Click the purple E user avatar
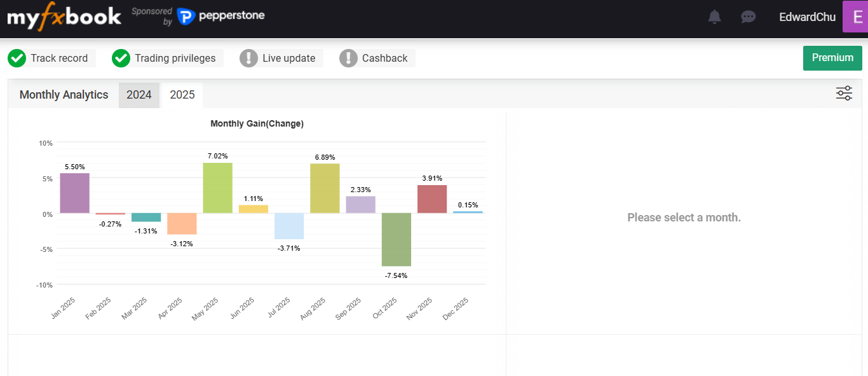The width and height of the screenshot is (868, 376). coord(855,17)
